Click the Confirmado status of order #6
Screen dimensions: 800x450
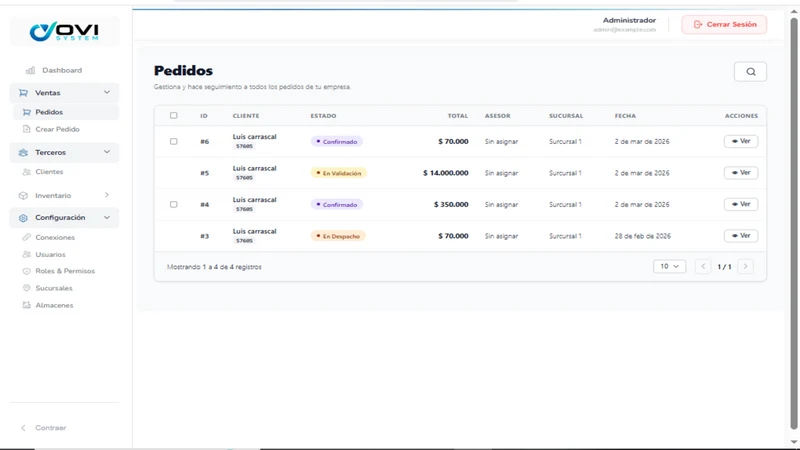coord(337,141)
